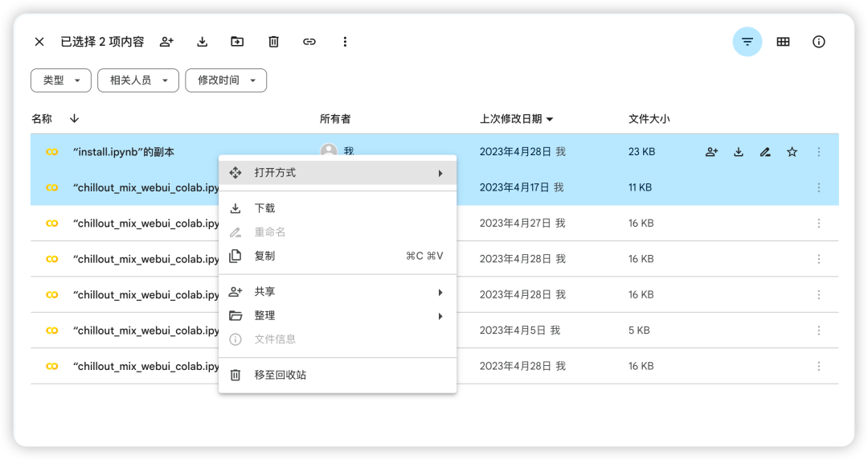868x460 pixels.
Task: Delete selected items using toolbar trash icon
Action: click(x=273, y=42)
